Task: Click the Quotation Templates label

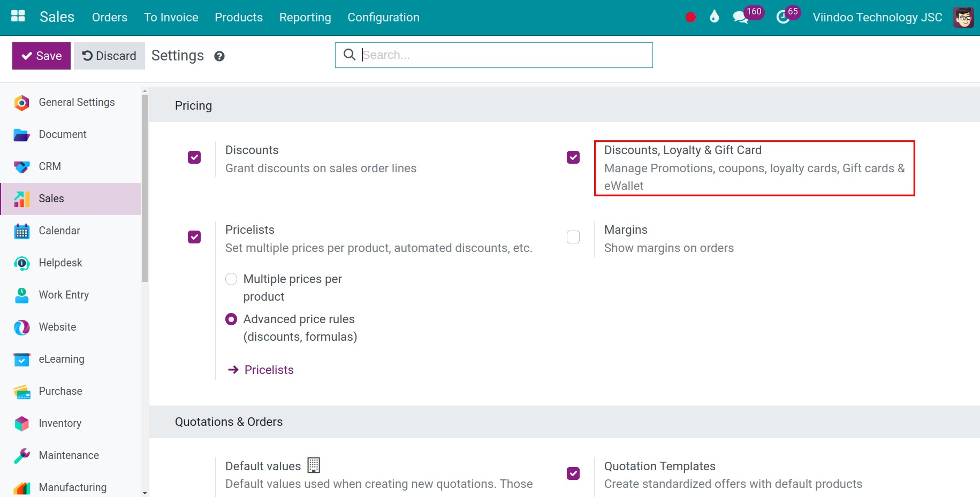Action: click(x=660, y=467)
